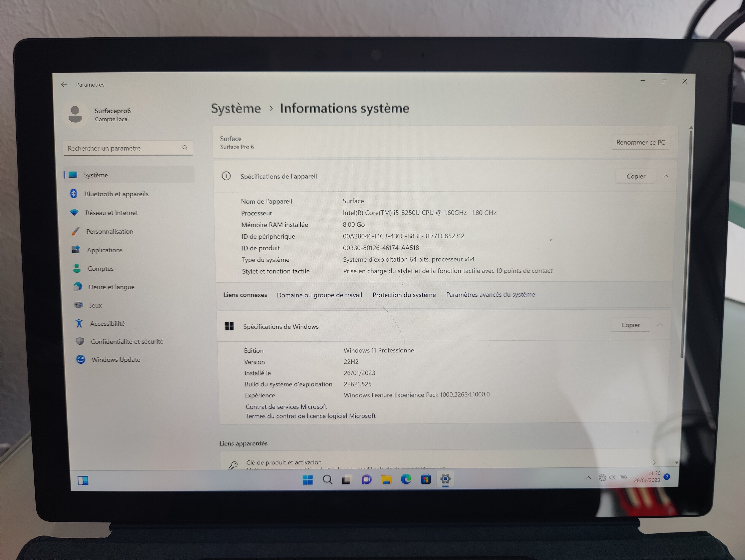Screen dimensions: 745x560
Task: Copy device specifications with Copier button
Action: click(635, 176)
